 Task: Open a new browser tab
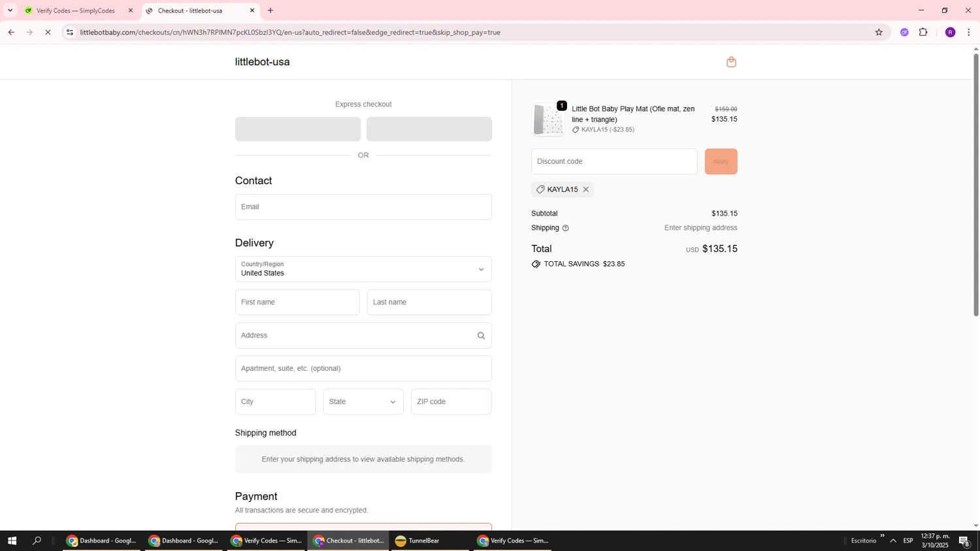[x=270, y=10]
